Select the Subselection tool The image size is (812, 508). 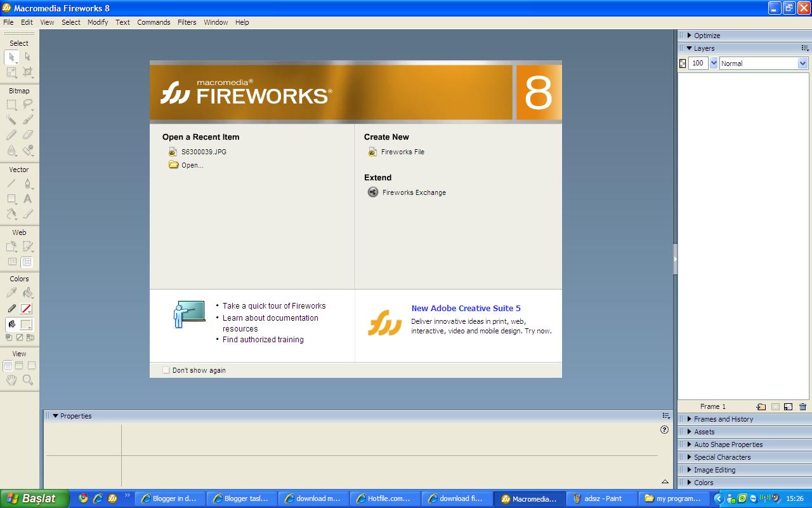[x=27, y=57]
